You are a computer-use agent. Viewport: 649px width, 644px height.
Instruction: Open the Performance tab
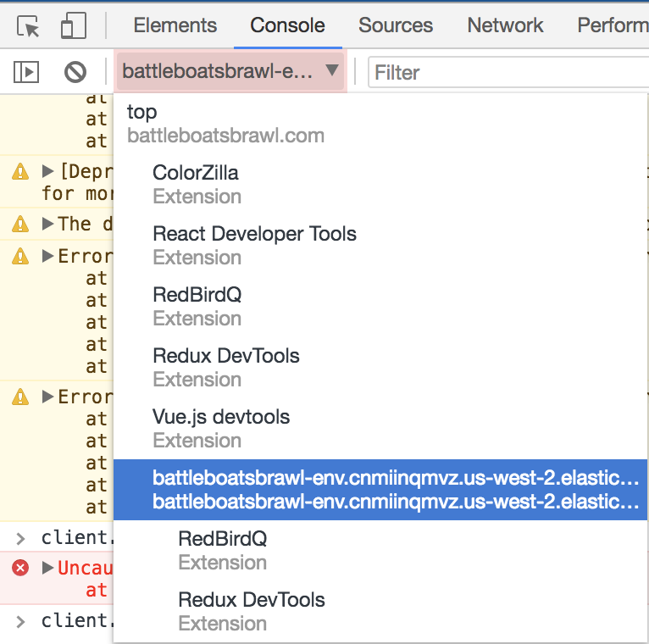[613, 25]
